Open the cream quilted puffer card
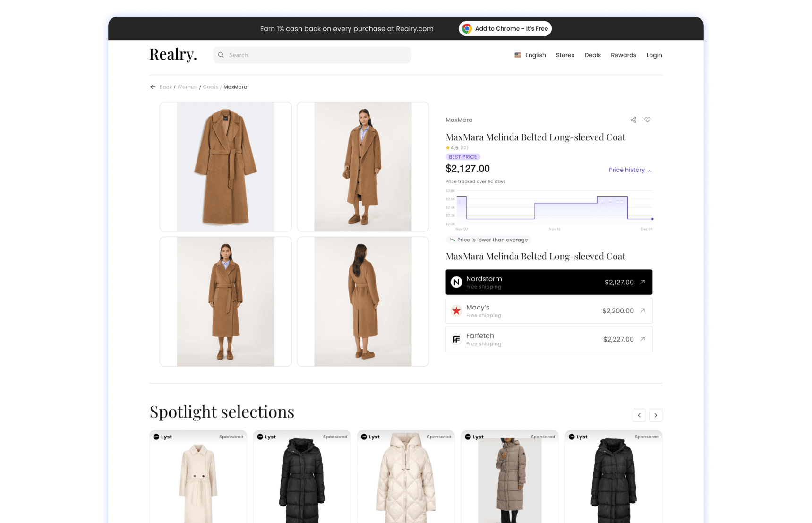This screenshot has height=523, width=812. pyautogui.click(x=406, y=477)
